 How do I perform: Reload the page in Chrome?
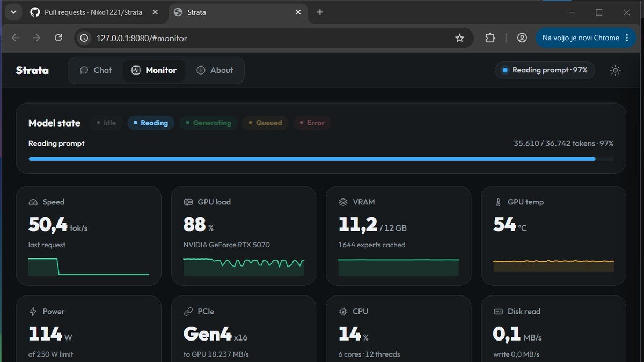tap(58, 38)
